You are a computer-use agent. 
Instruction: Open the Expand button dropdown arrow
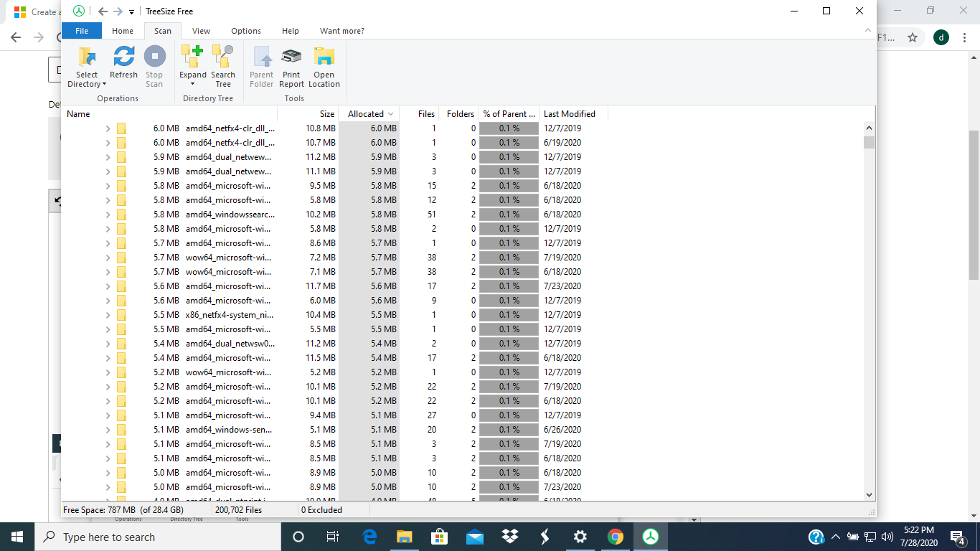click(x=193, y=85)
